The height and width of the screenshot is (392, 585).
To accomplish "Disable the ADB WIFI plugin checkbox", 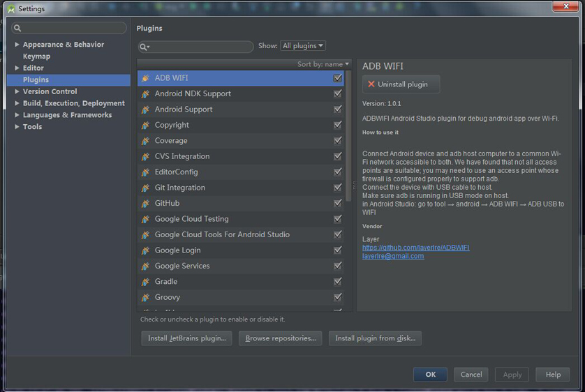I will (338, 78).
